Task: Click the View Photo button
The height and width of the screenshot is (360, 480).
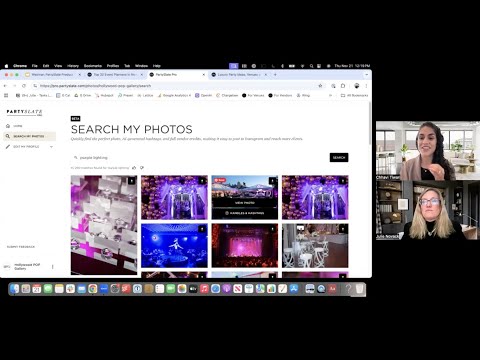Action: (x=245, y=203)
